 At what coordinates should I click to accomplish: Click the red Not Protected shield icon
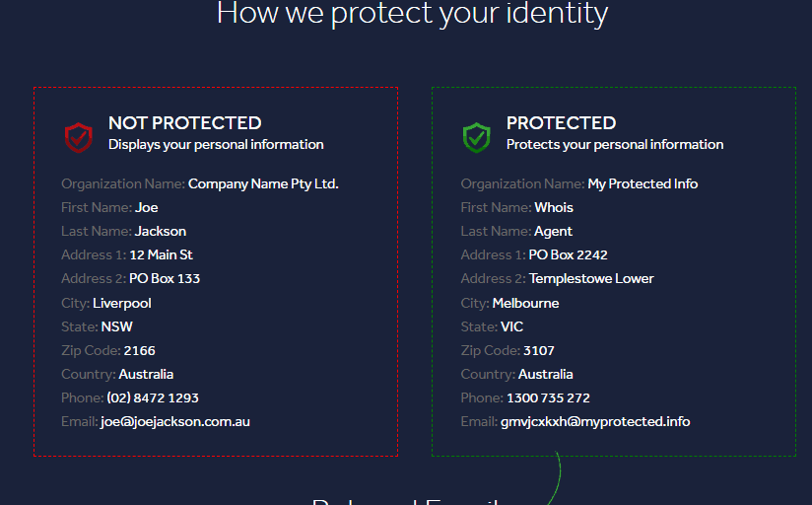click(78, 137)
